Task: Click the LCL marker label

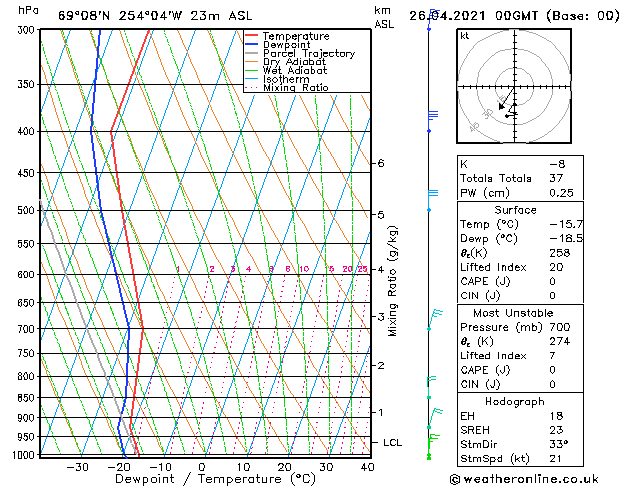Action: pyautogui.click(x=393, y=442)
